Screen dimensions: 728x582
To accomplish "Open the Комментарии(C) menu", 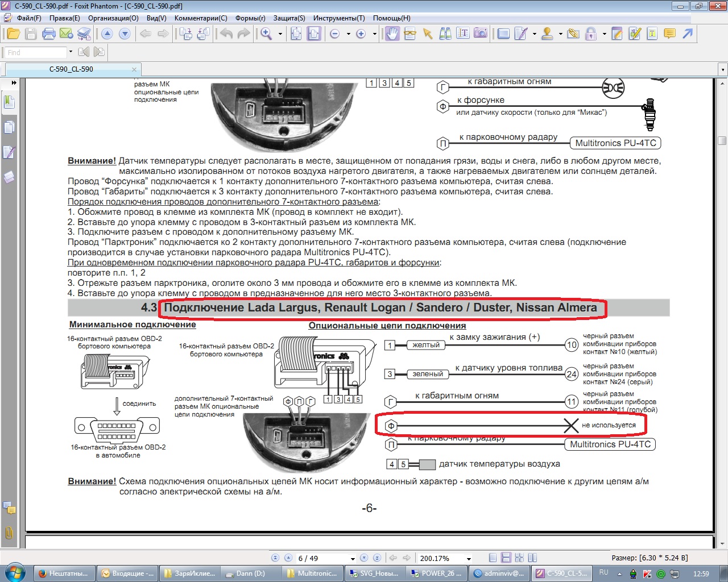I will [201, 18].
